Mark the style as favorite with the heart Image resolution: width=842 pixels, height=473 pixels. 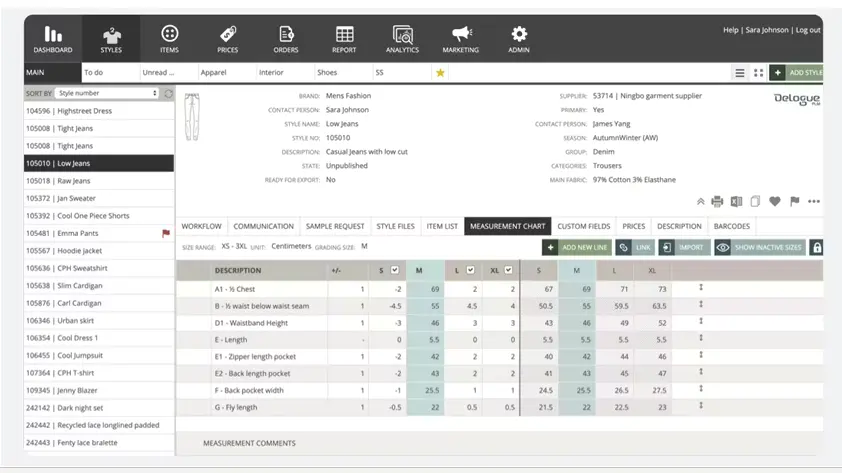(775, 202)
